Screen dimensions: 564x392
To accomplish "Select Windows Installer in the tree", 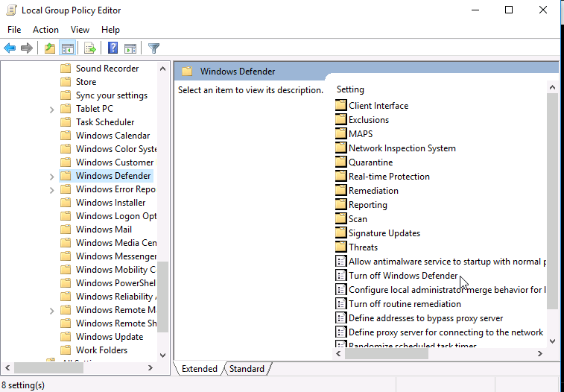I will (x=111, y=203).
